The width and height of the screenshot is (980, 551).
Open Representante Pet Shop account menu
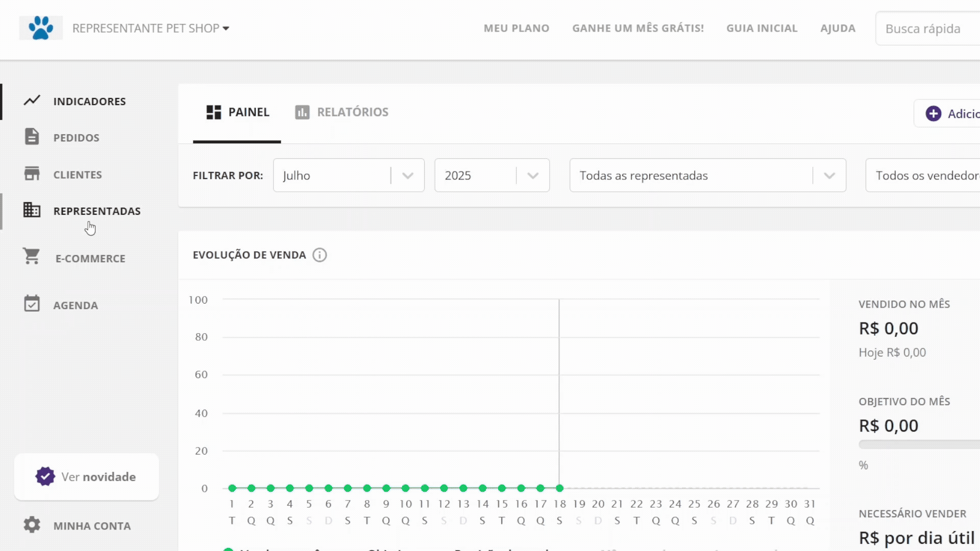151,28
